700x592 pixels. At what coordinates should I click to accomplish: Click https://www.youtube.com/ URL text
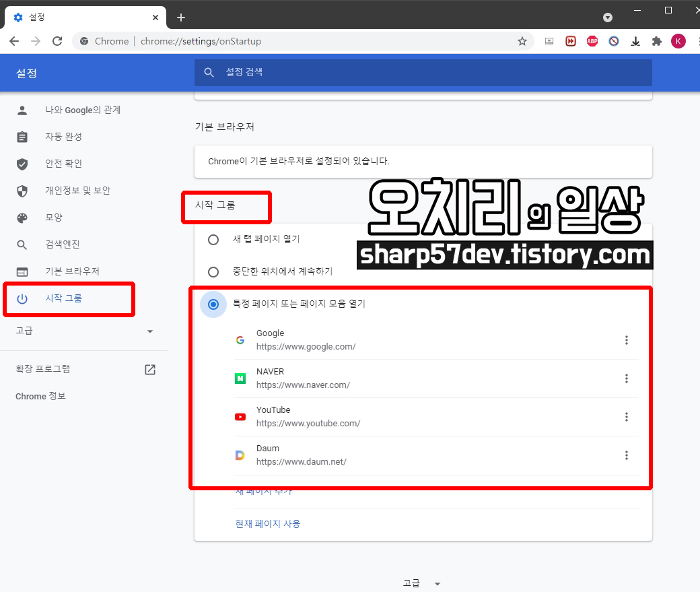tap(308, 424)
